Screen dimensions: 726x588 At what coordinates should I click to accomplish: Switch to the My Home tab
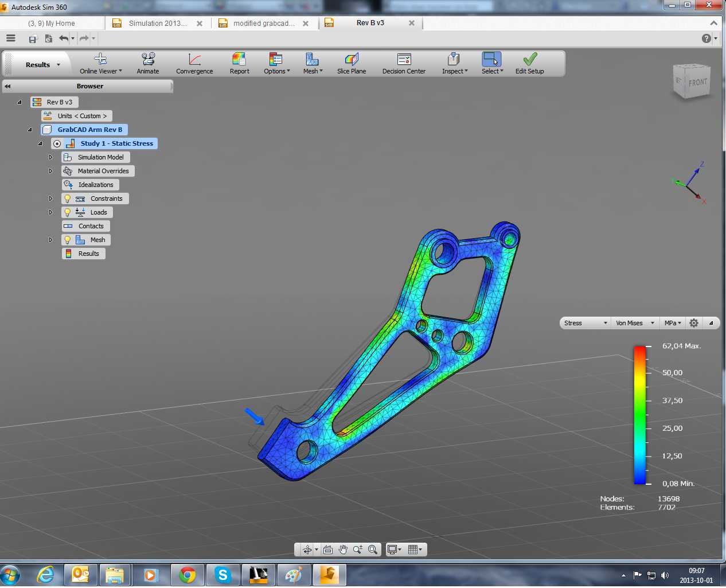click(x=52, y=24)
